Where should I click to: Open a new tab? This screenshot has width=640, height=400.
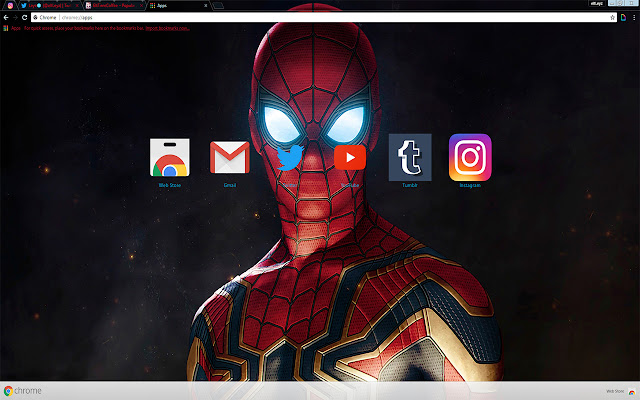coord(217,5)
